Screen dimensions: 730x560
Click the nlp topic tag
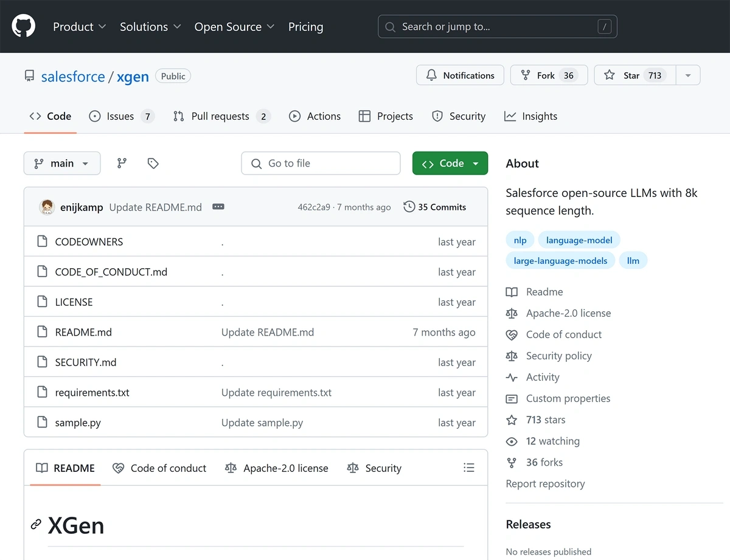tap(520, 240)
